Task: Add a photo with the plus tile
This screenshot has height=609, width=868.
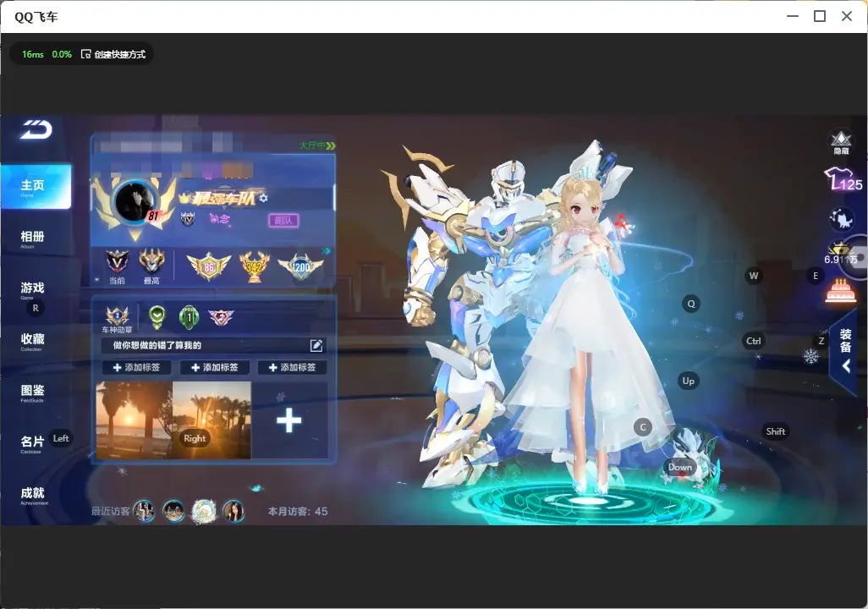Action: click(x=289, y=420)
